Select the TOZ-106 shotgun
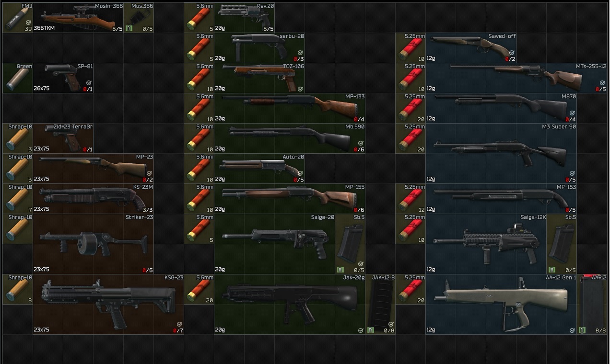This screenshot has width=610, height=364. 259,78
